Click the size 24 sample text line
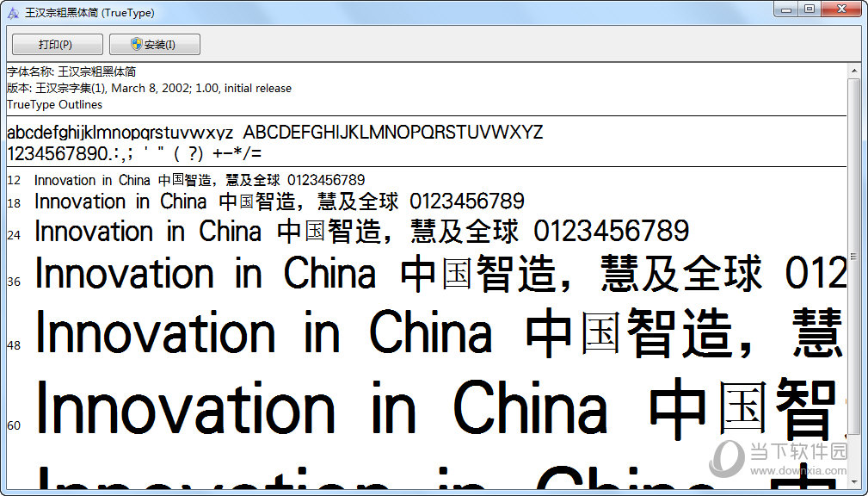The image size is (868, 496). click(x=362, y=231)
